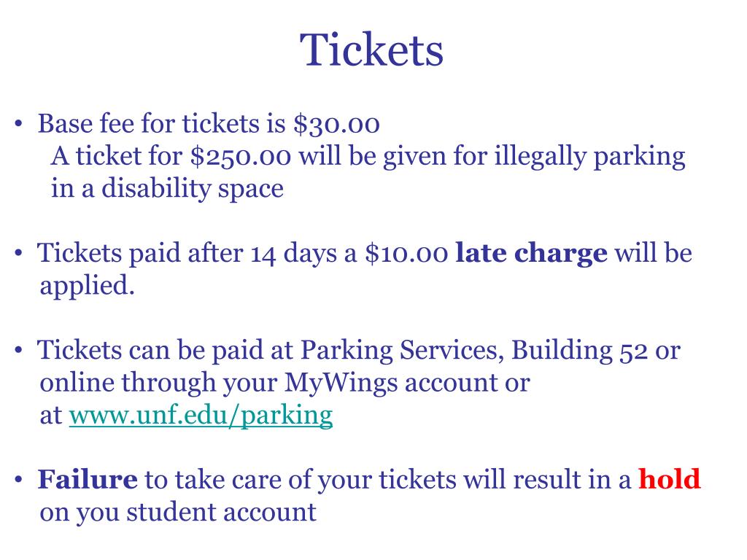The image size is (747, 560).
Task: Click the phrase student account
Action: 221,512
